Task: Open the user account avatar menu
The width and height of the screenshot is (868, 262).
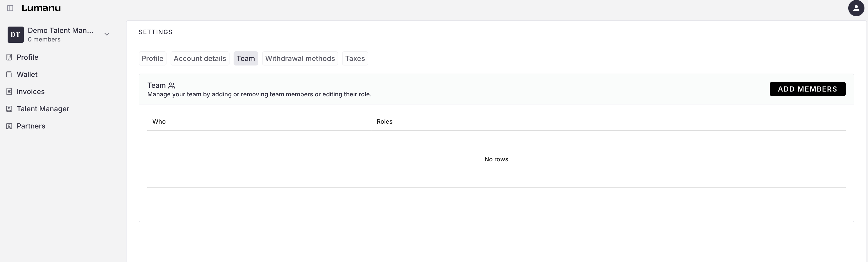Action: tap(856, 8)
